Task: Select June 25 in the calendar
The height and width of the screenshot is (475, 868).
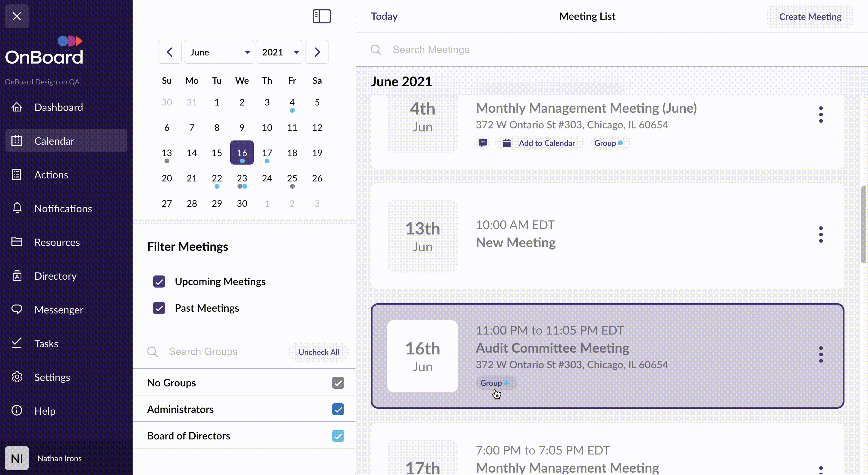Action: [x=292, y=178]
